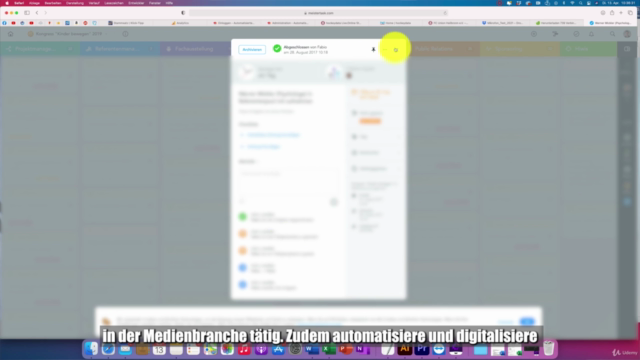The height and width of the screenshot is (360, 640).
Task: Select the Projektmanagement column header
Action: tap(39, 49)
